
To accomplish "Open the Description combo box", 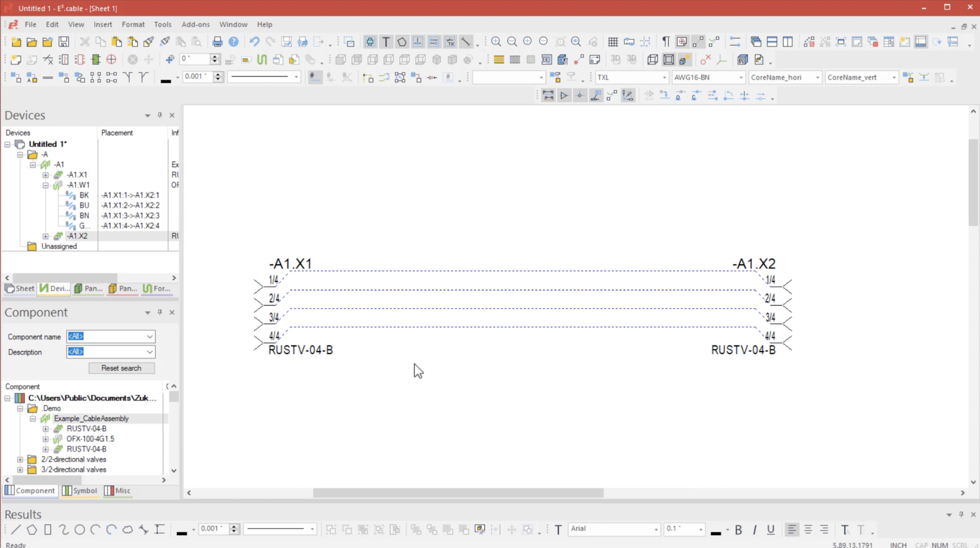I will 111,352.
